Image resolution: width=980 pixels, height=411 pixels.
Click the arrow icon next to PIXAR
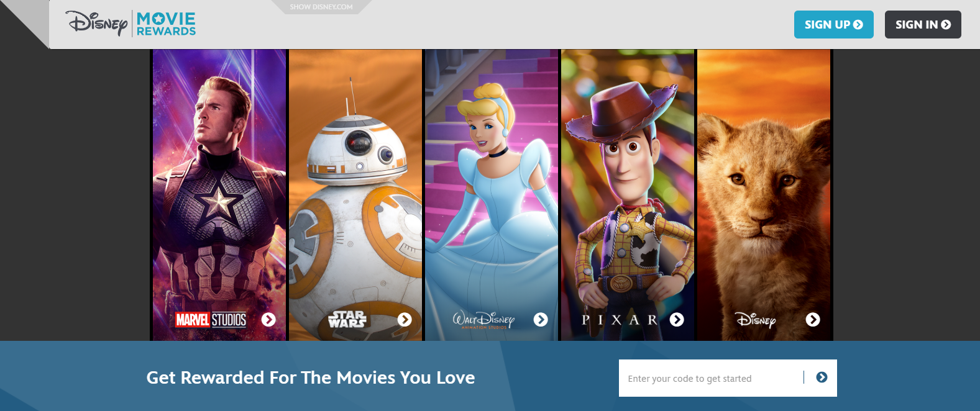tap(677, 319)
